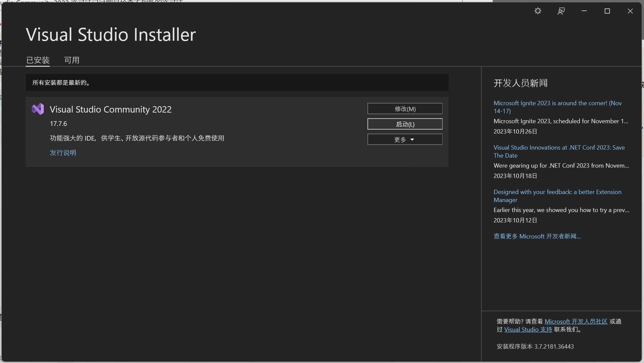Click the Visual Studio Installer heading
Image resolution: width=644 pixels, height=363 pixels.
click(x=111, y=34)
